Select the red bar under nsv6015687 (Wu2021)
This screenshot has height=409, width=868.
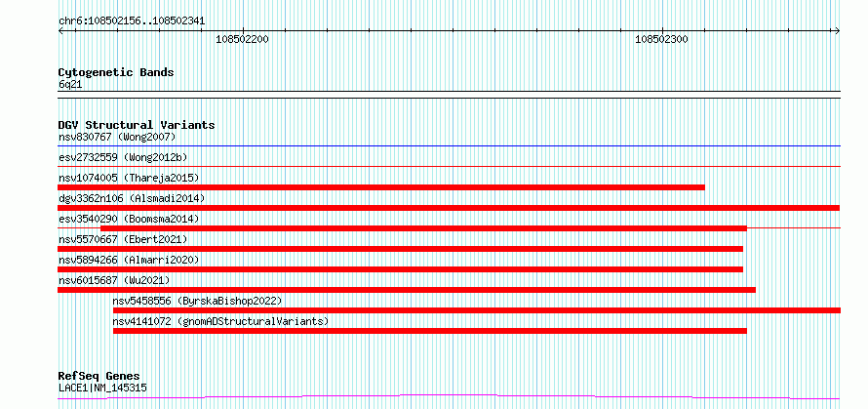407,290
